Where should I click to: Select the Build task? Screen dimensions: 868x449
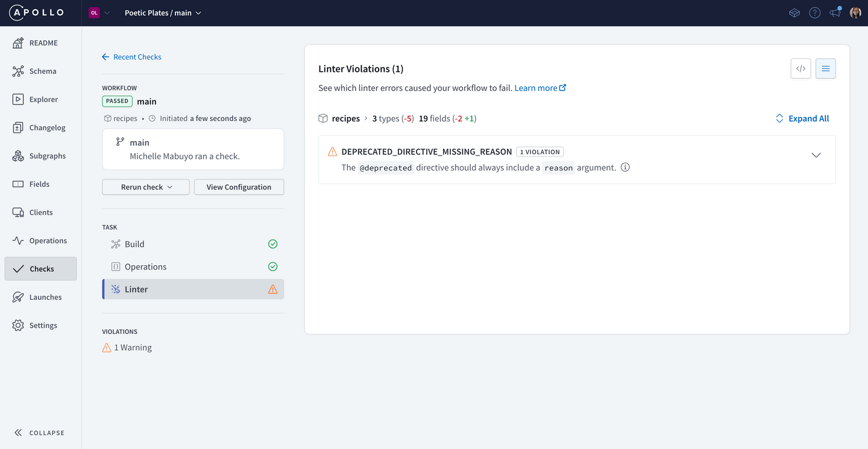(x=134, y=244)
